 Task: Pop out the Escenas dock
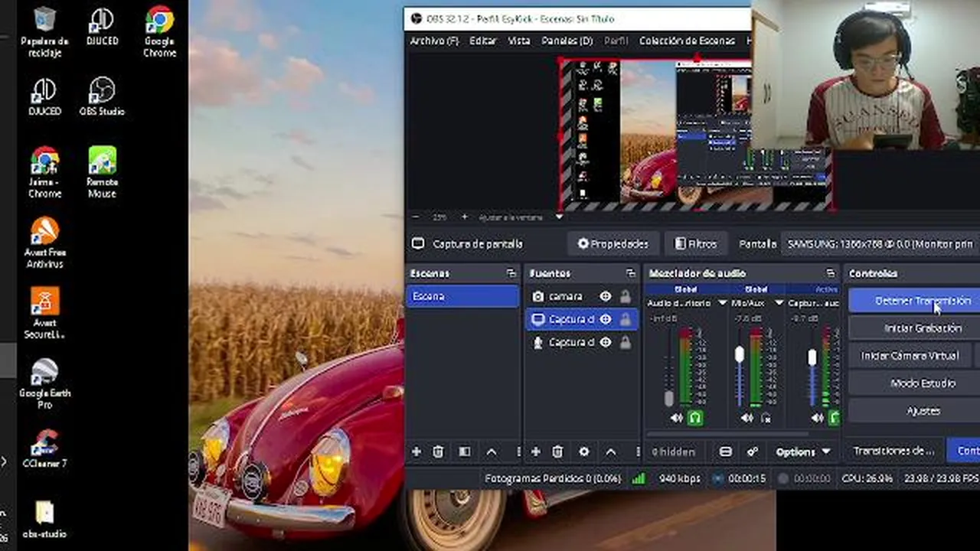click(511, 273)
